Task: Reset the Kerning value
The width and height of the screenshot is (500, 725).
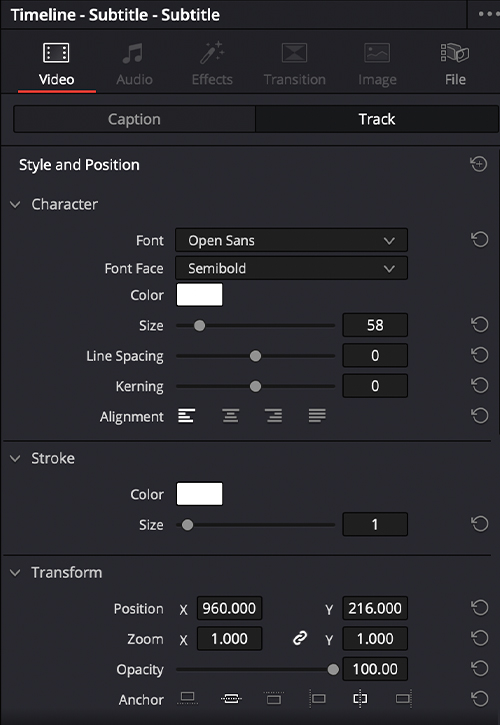Action: 480,385
